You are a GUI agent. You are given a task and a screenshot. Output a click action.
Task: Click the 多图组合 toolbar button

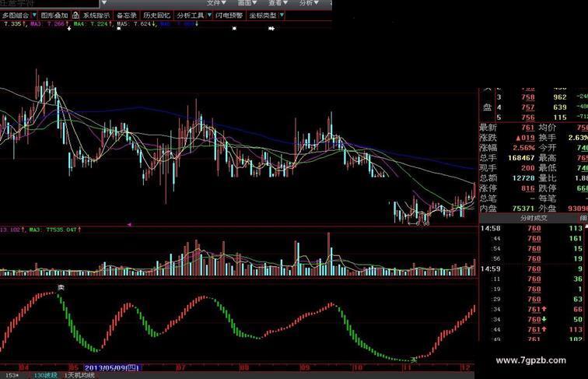coord(16,16)
